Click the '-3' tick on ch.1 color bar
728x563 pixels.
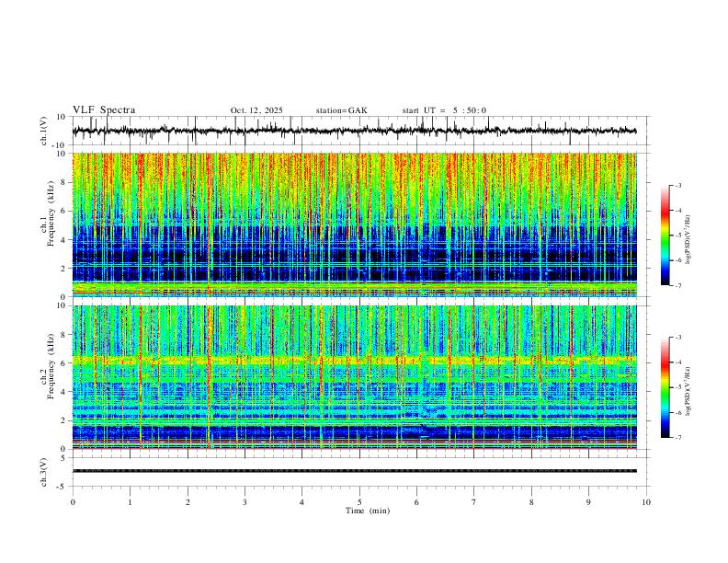coord(678,185)
